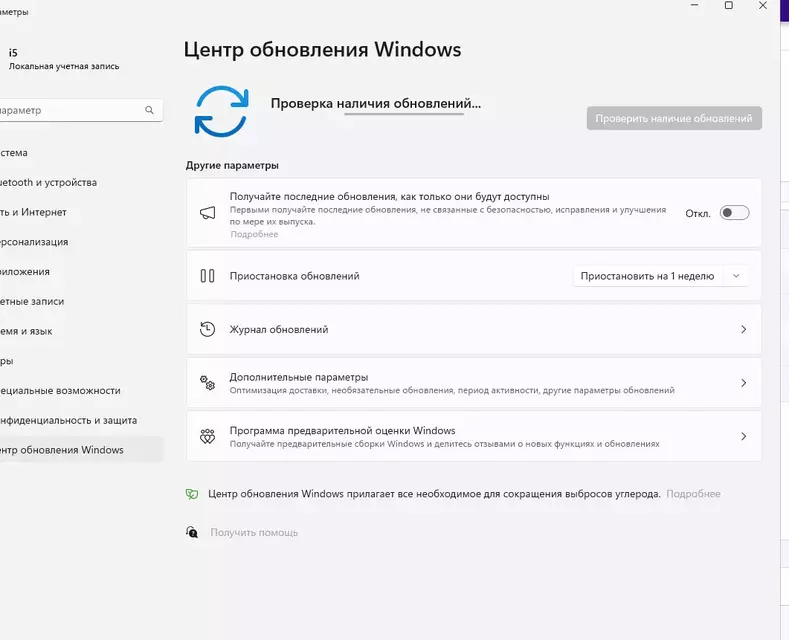Click the green leaf carbon emissions icon
This screenshot has width=789, height=640.
[192, 494]
